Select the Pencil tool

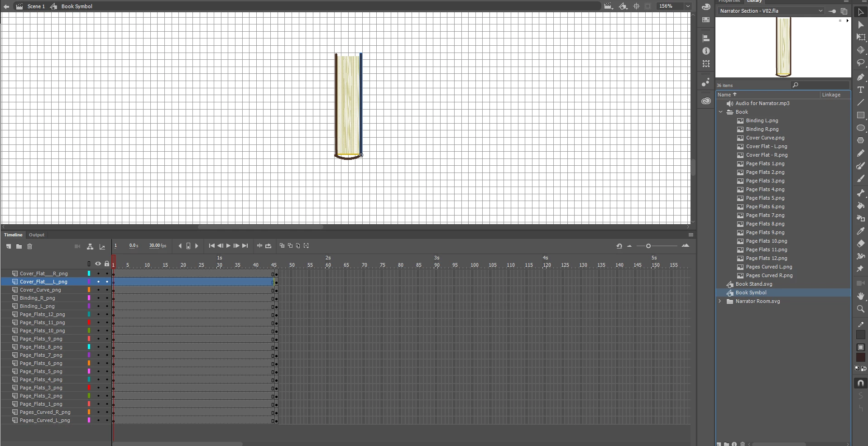(x=861, y=153)
